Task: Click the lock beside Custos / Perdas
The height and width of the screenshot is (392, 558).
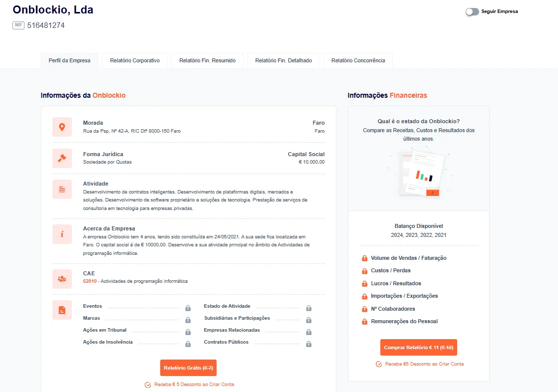Action: pyautogui.click(x=364, y=271)
